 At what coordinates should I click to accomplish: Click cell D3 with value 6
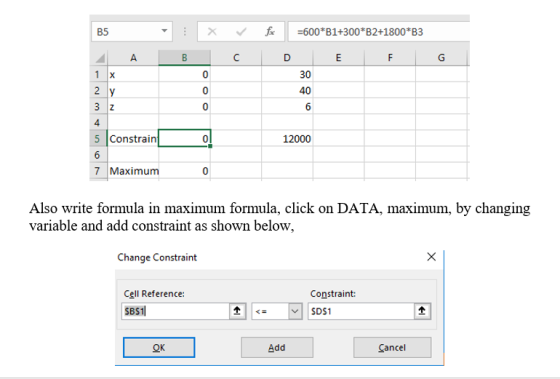point(287,106)
